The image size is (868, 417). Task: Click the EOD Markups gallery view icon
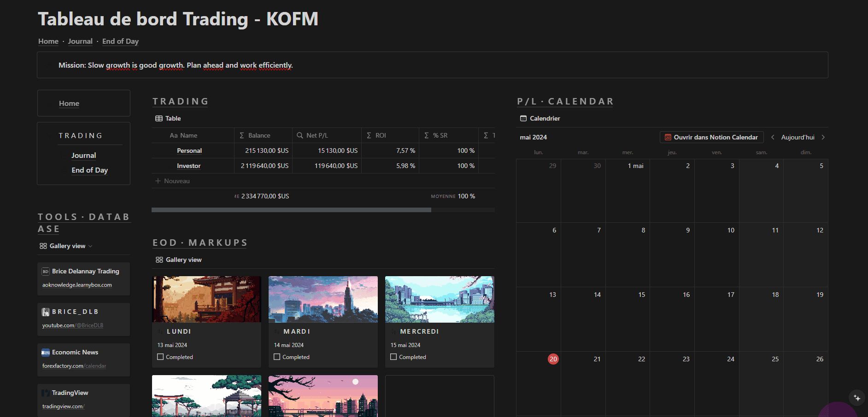(159, 260)
